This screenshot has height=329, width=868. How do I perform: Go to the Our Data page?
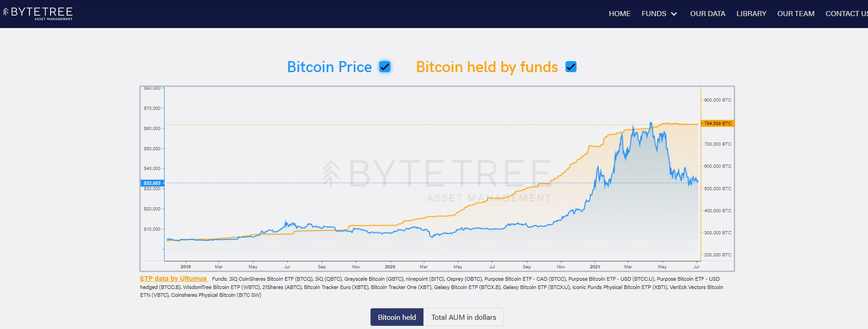[x=708, y=14]
